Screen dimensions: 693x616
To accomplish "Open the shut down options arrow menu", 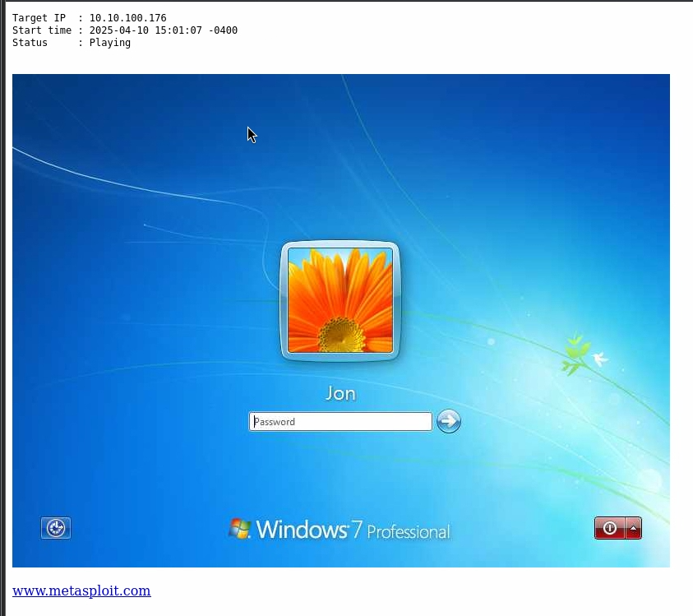I will 633,528.
